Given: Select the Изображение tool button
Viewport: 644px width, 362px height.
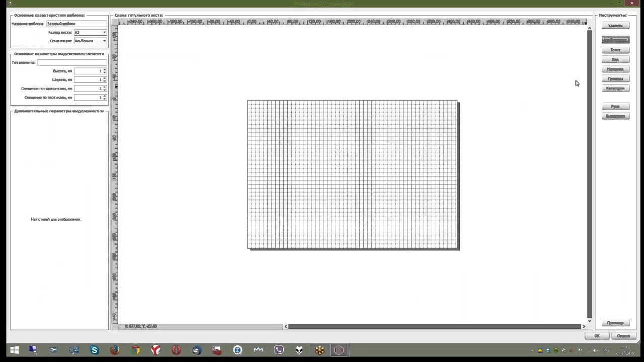Looking at the screenshot, I should [615, 40].
